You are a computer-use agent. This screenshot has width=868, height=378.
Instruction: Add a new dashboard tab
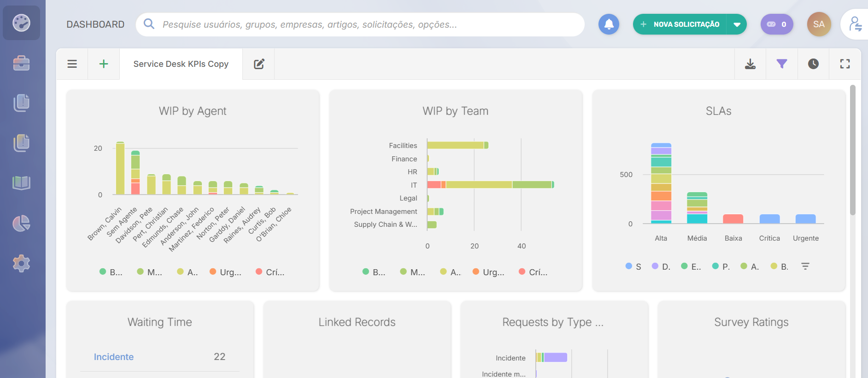pyautogui.click(x=104, y=64)
